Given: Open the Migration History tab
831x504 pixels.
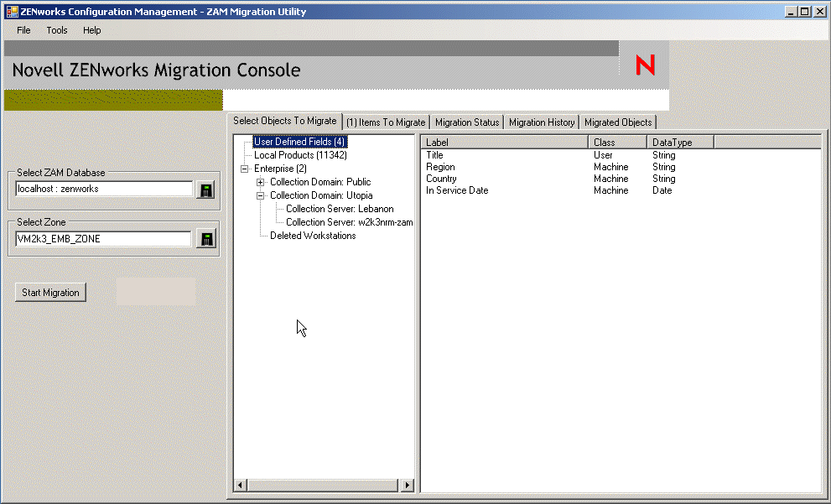Looking at the screenshot, I should click(x=541, y=122).
